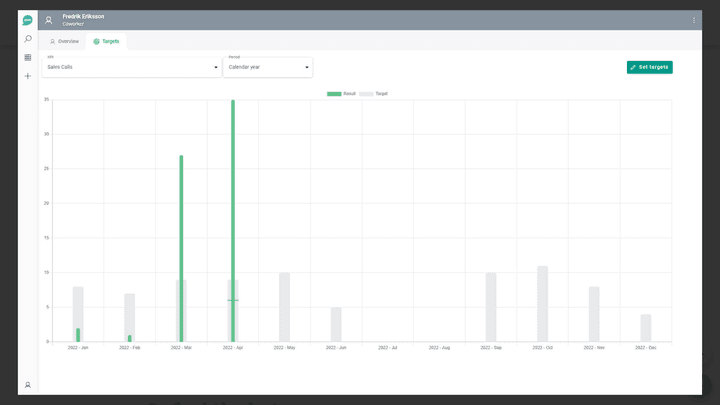The width and height of the screenshot is (720, 405).
Task: Click the gray May target bar
Action: pos(285,307)
